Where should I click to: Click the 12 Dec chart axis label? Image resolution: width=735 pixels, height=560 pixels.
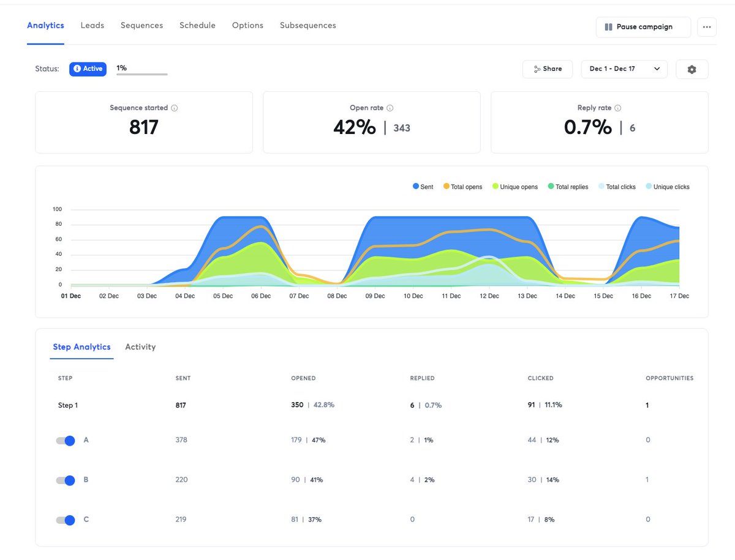[489, 296]
